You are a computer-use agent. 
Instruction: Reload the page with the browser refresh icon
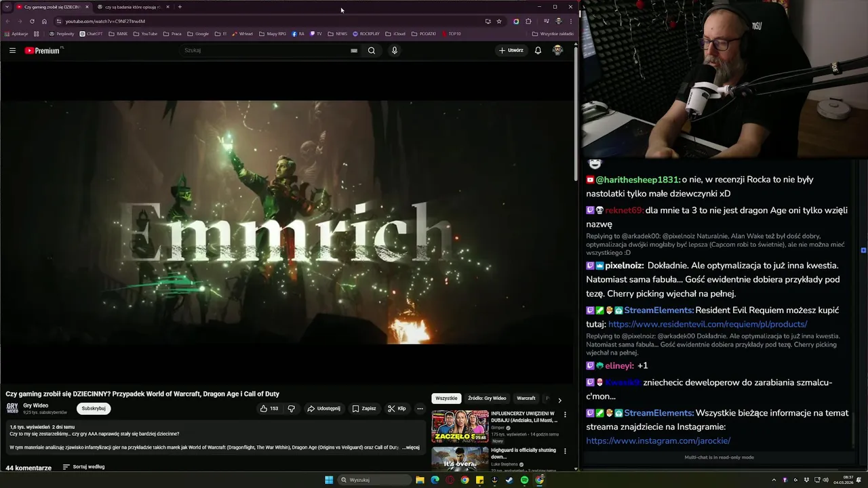32,21
